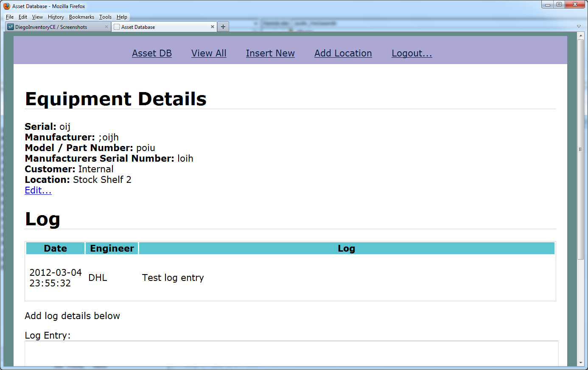Open the File menu
The width and height of the screenshot is (588, 370).
coord(9,17)
